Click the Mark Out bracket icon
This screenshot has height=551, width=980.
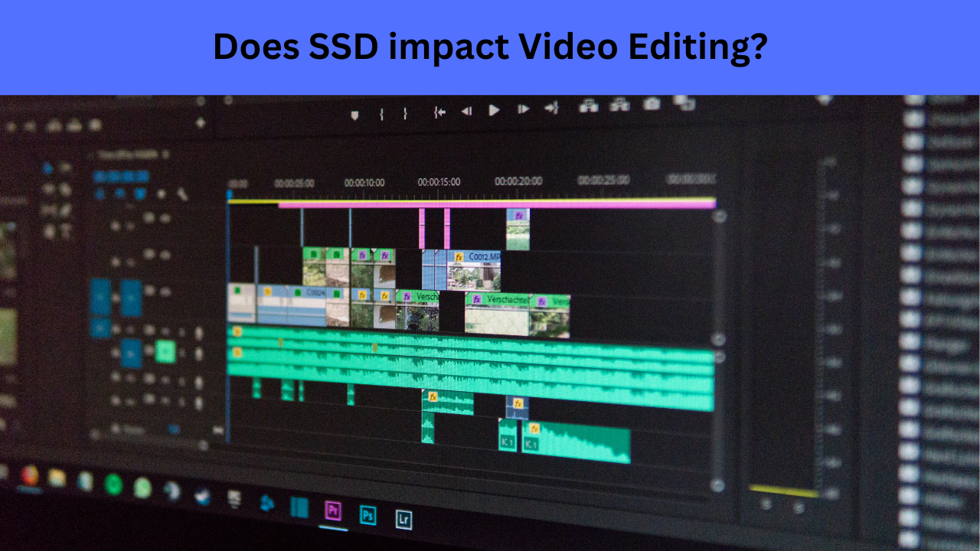[405, 113]
